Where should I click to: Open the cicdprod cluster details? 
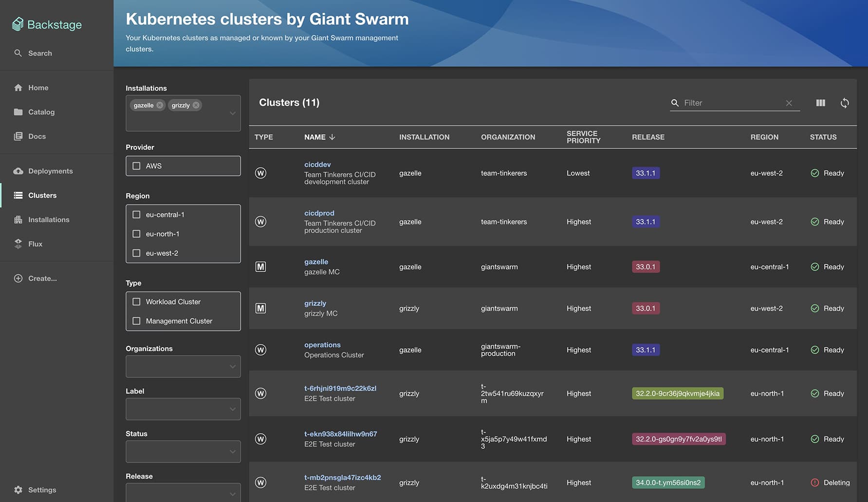(x=319, y=213)
